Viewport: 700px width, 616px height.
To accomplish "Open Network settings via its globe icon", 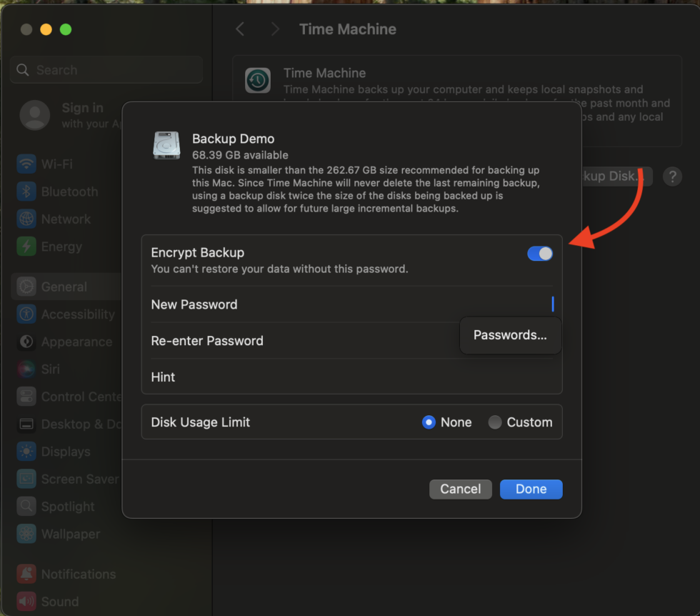I will pos(26,219).
